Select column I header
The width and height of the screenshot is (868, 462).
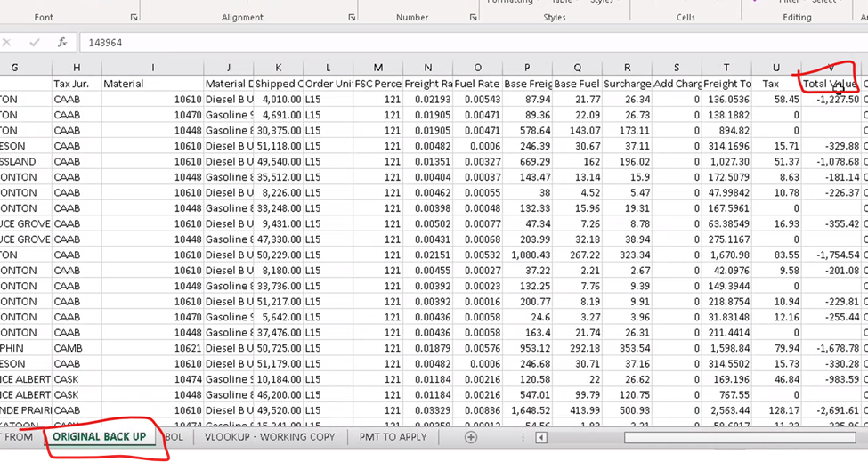coord(153,68)
